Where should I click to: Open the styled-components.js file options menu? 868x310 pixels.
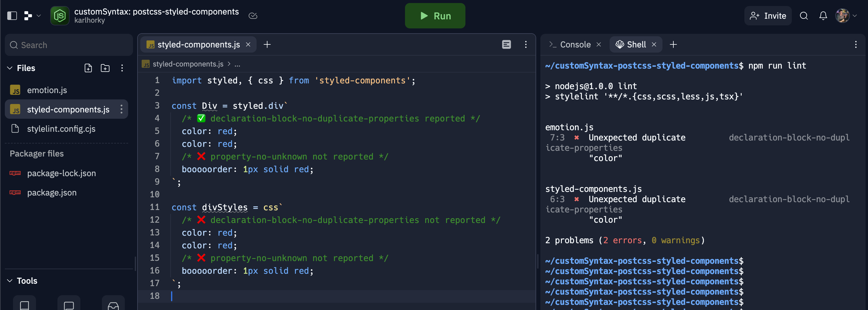pyautogui.click(x=121, y=109)
